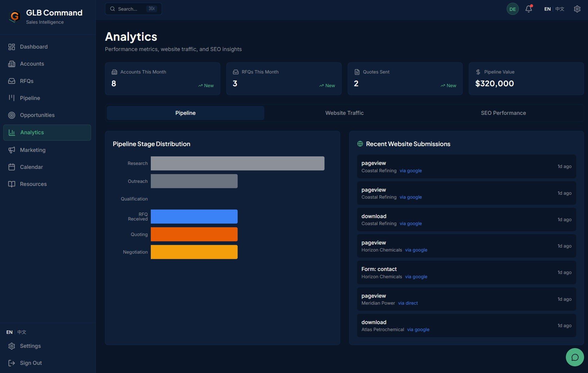Open the Dashboard sidebar icon

(12, 46)
